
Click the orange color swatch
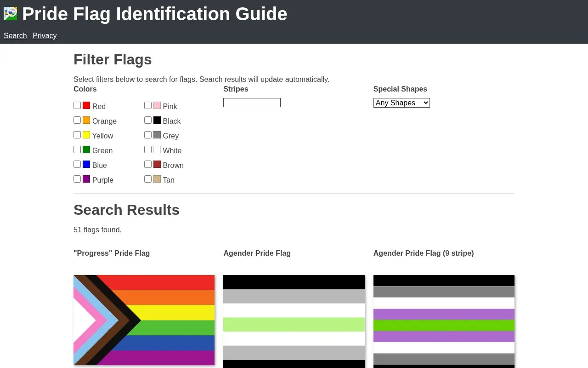pyautogui.click(x=86, y=120)
